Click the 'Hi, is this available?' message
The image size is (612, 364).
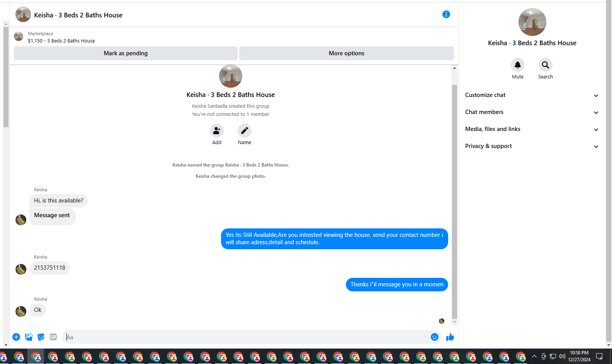click(x=59, y=201)
